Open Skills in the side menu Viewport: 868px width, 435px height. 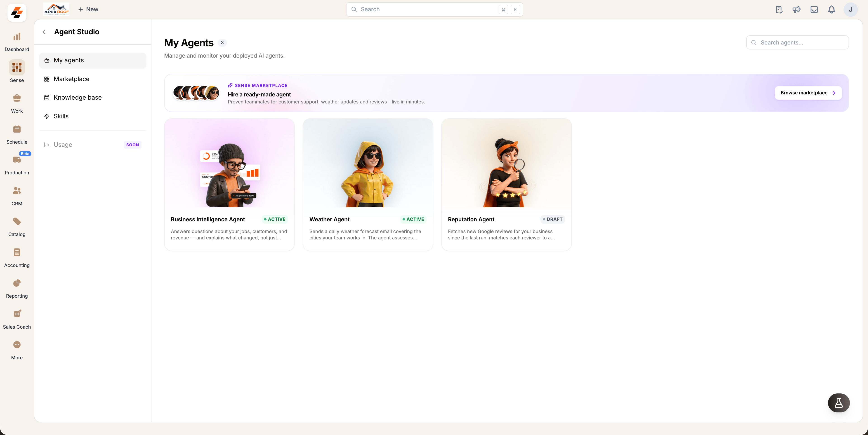pyautogui.click(x=93, y=116)
